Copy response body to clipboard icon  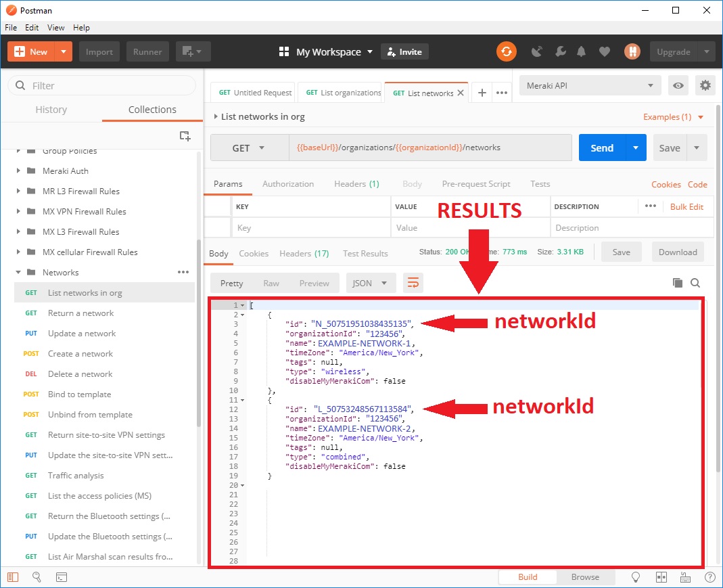tap(678, 283)
